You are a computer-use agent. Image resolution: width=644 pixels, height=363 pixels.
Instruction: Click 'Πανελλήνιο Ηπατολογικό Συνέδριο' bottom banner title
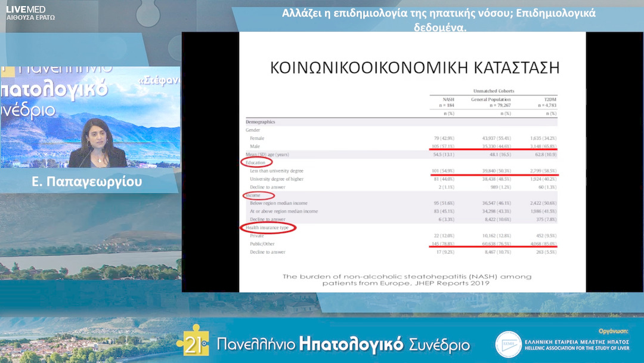coord(343,344)
